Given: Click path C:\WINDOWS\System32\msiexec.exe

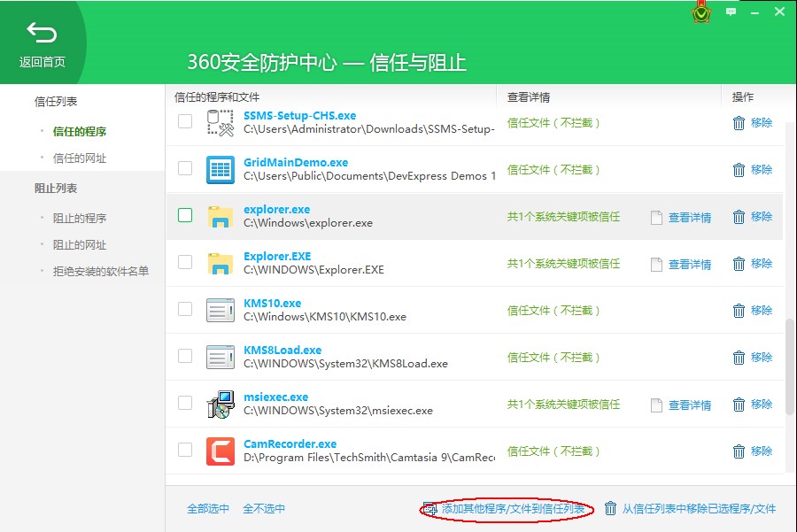Looking at the screenshot, I should tap(338, 411).
